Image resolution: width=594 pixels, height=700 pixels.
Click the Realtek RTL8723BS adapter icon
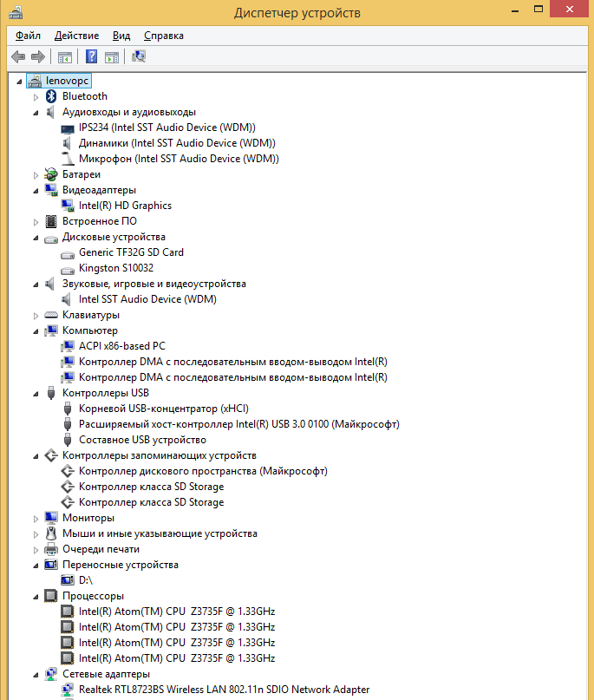click(x=68, y=690)
